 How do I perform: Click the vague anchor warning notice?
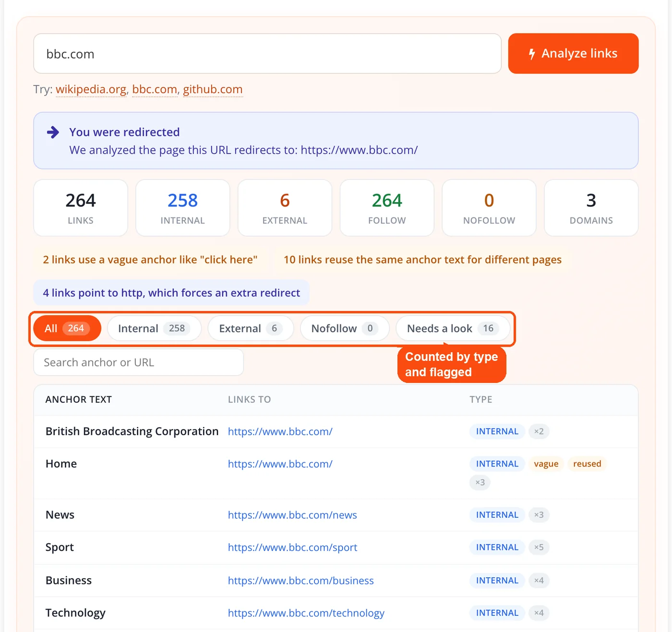pos(150,260)
